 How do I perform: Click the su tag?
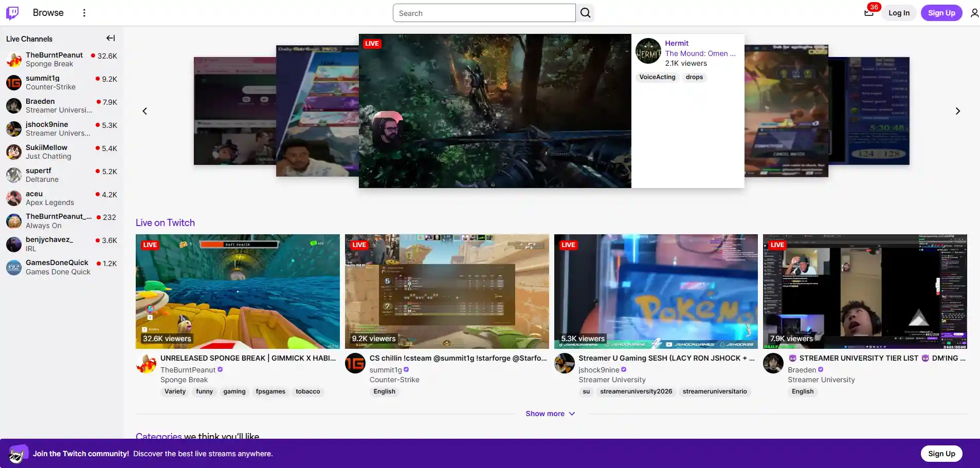(x=586, y=391)
